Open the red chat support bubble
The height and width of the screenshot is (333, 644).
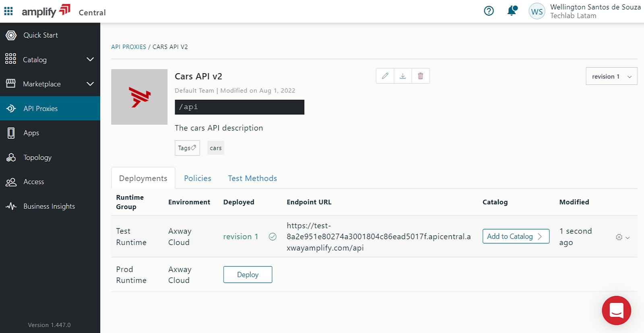coord(616,310)
